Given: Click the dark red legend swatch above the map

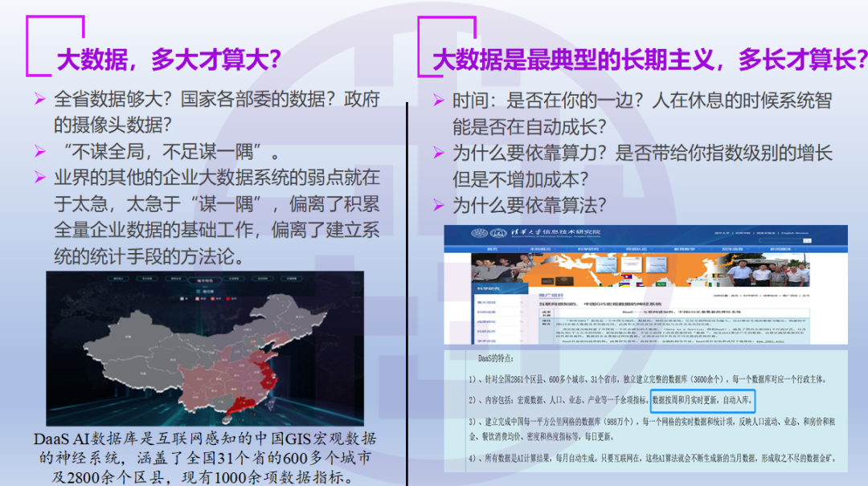Looking at the screenshot, I should [227, 298].
